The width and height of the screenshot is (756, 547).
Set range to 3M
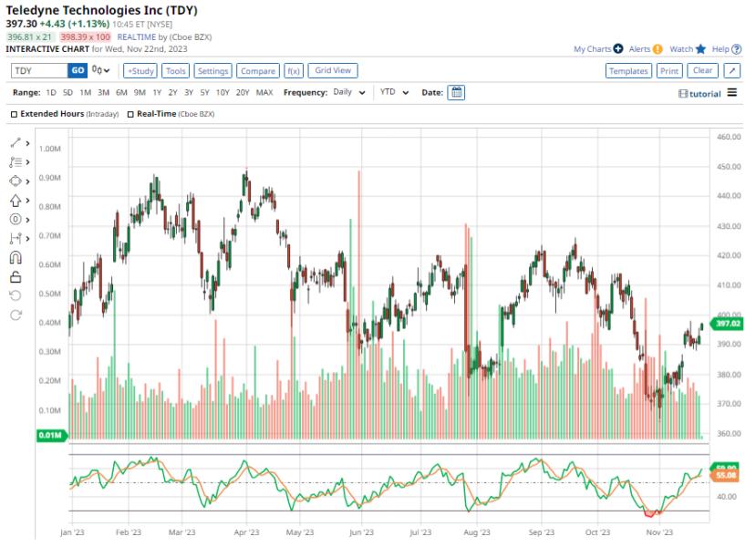[104, 92]
